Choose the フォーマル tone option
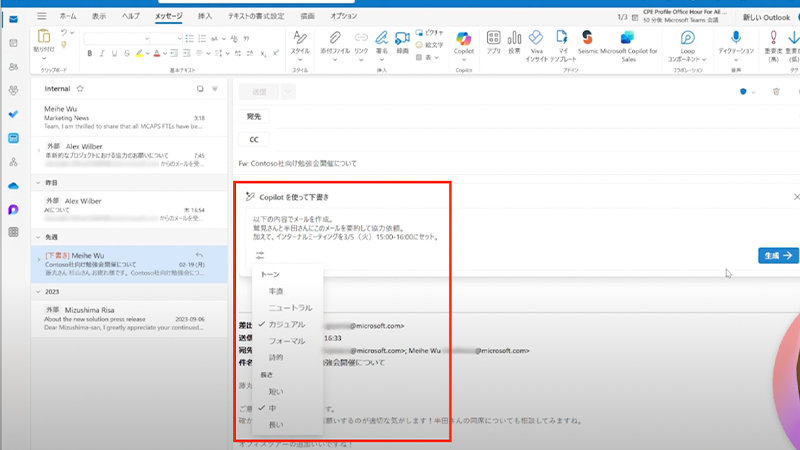 (x=288, y=341)
